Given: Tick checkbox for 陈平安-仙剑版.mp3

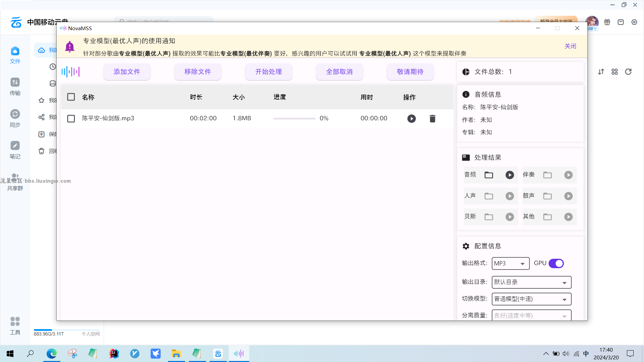Looking at the screenshot, I should click(x=71, y=119).
